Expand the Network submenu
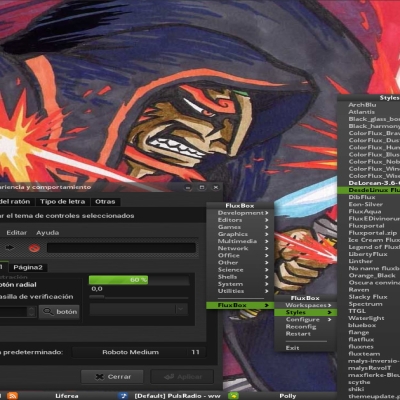The image size is (400, 400). [240, 248]
